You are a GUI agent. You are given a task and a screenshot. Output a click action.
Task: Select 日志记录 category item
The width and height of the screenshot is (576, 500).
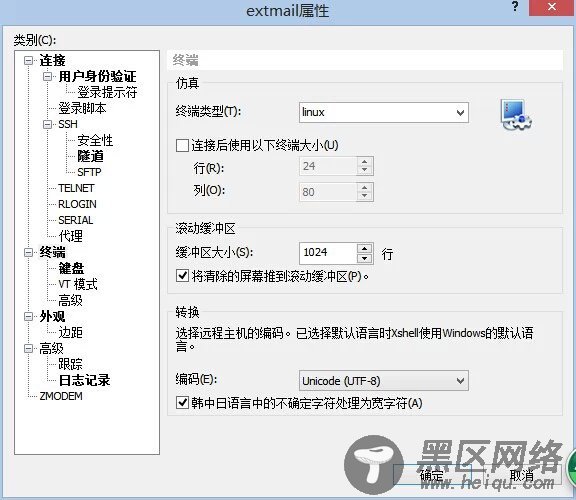[x=84, y=380]
